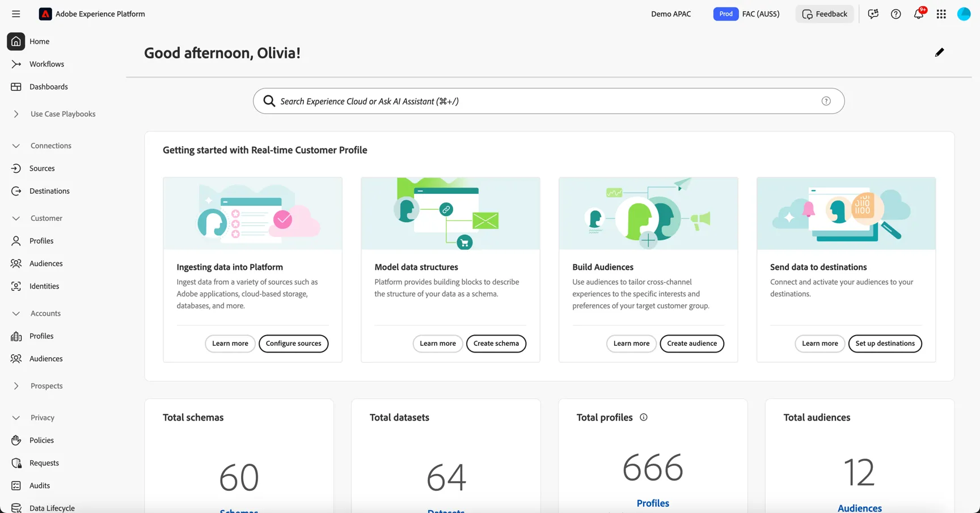Collapse the Customer section
980x513 pixels.
click(x=16, y=218)
